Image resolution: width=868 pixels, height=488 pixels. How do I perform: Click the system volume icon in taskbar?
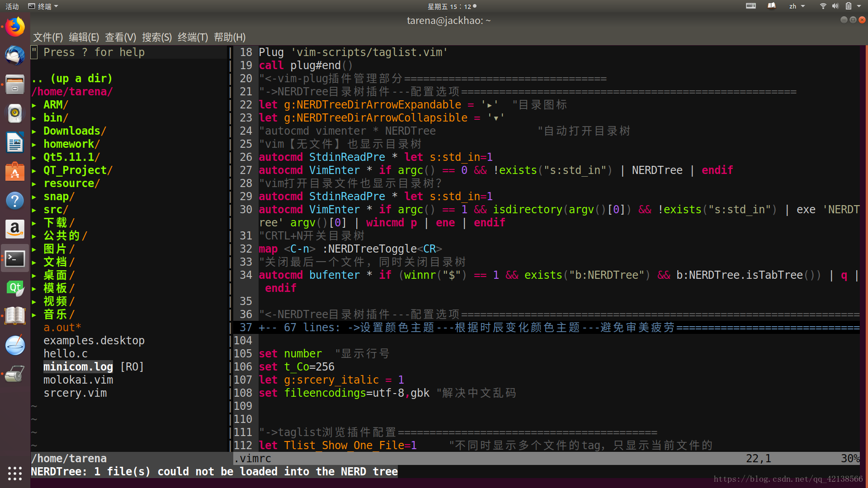835,7
